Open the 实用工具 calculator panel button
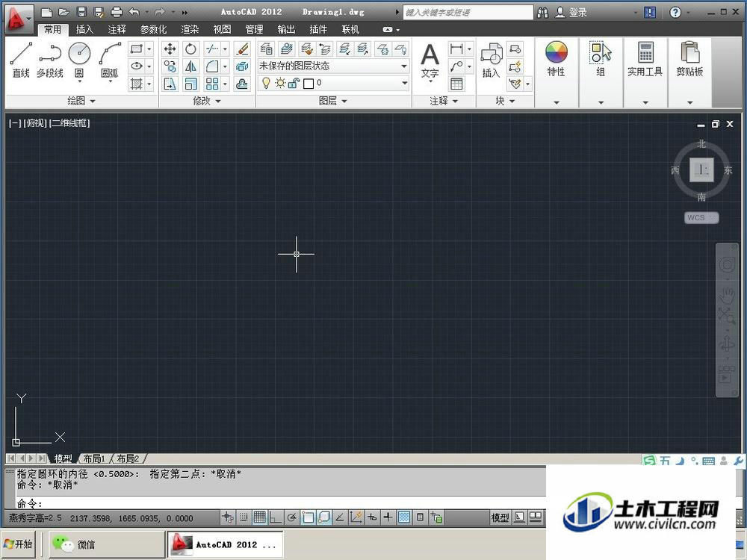This screenshot has height=560, width=747. click(x=645, y=60)
